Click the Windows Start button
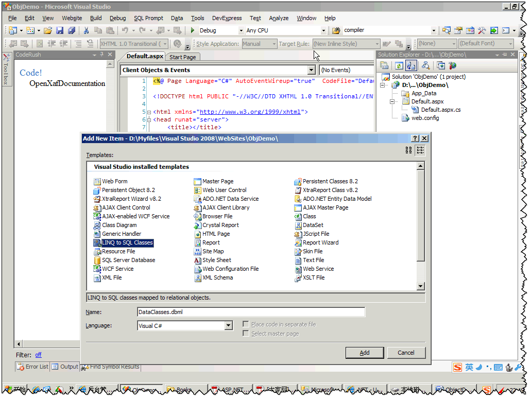 click(15, 390)
